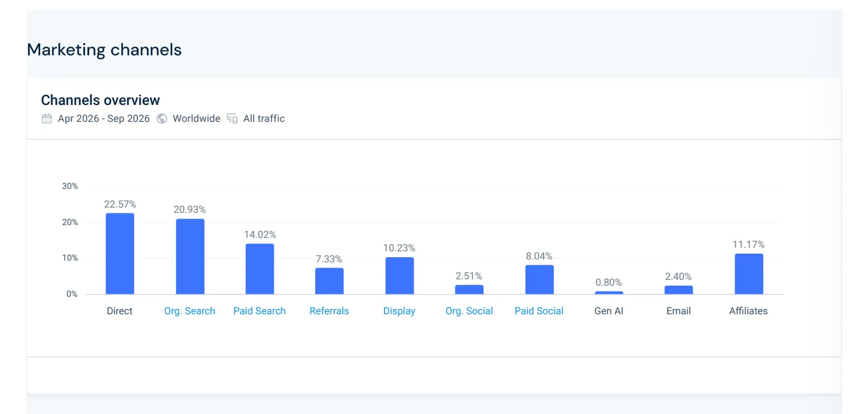Click the 22.57% value label
The height and width of the screenshot is (414, 868).
pyautogui.click(x=120, y=204)
